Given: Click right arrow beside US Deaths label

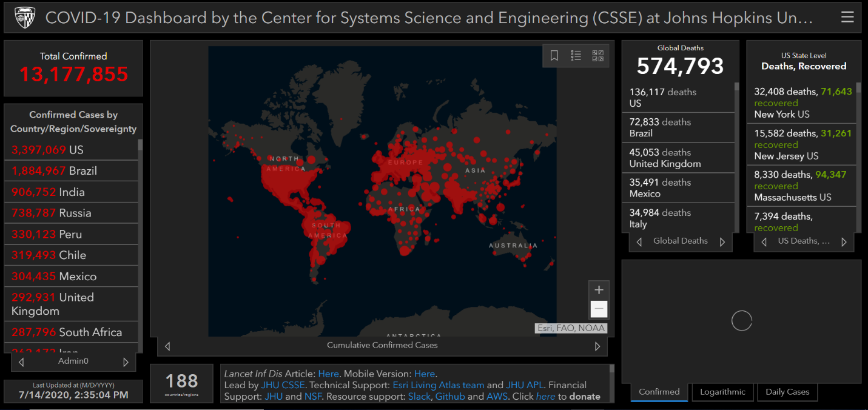Looking at the screenshot, I should (x=844, y=242).
